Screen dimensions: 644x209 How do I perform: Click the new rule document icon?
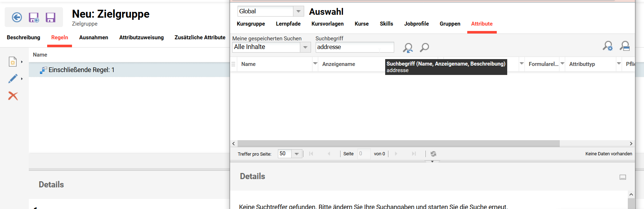(13, 62)
